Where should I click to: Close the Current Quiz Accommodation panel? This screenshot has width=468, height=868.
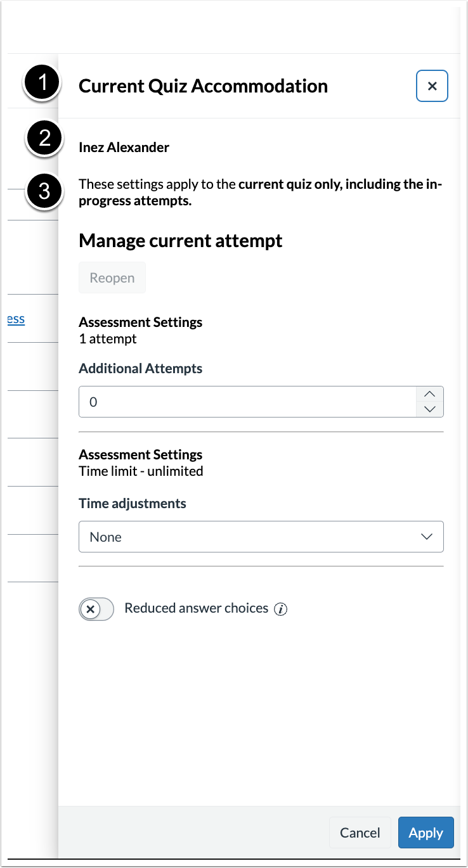pyautogui.click(x=432, y=86)
